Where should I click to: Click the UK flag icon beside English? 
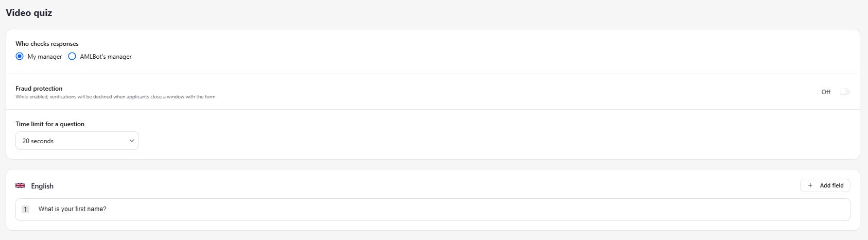(20, 185)
